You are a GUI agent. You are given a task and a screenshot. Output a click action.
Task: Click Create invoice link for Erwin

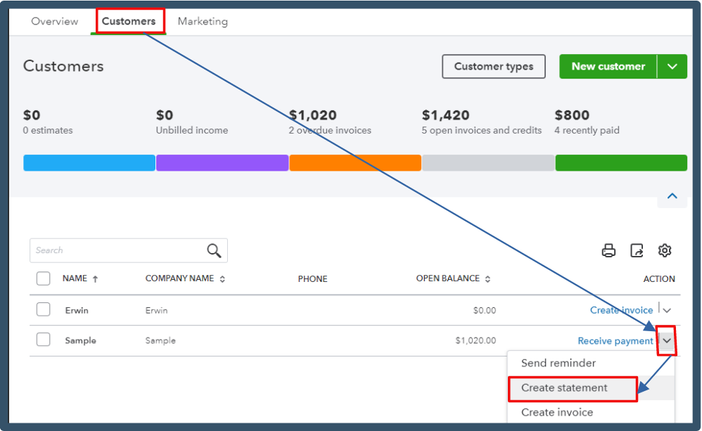point(621,310)
